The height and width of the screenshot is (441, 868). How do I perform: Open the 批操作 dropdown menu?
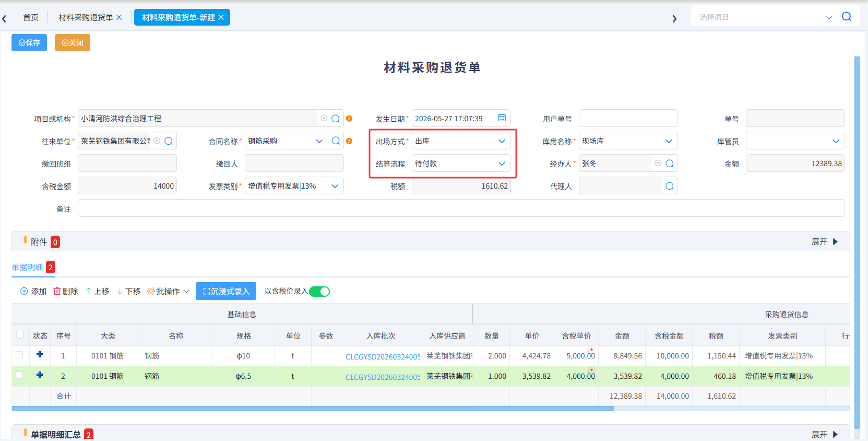point(168,291)
